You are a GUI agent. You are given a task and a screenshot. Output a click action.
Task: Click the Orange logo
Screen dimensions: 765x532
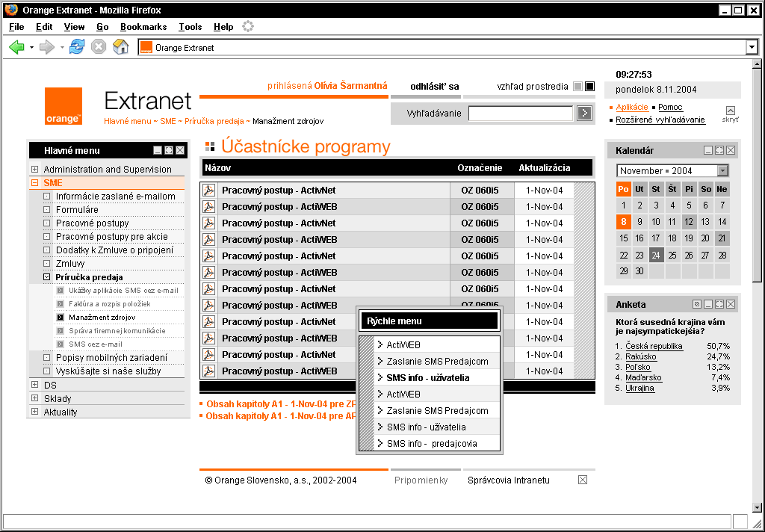pyautogui.click(x=64, y=106)
